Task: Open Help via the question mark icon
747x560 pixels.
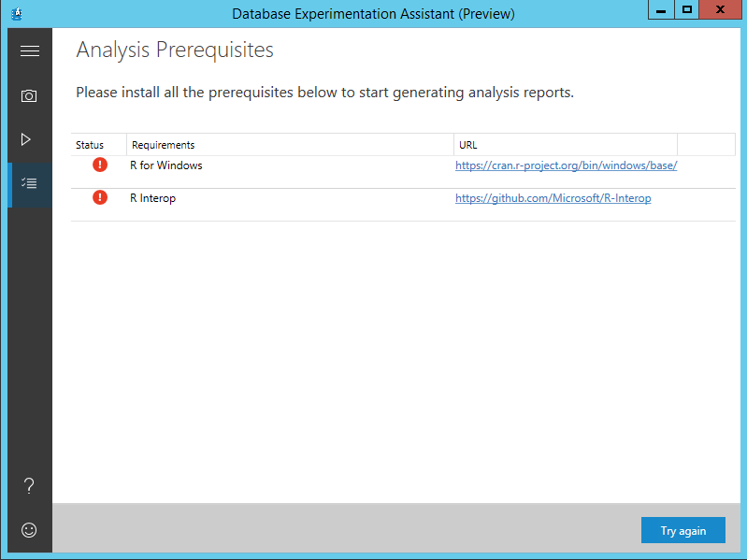Action: pos(29,485)
